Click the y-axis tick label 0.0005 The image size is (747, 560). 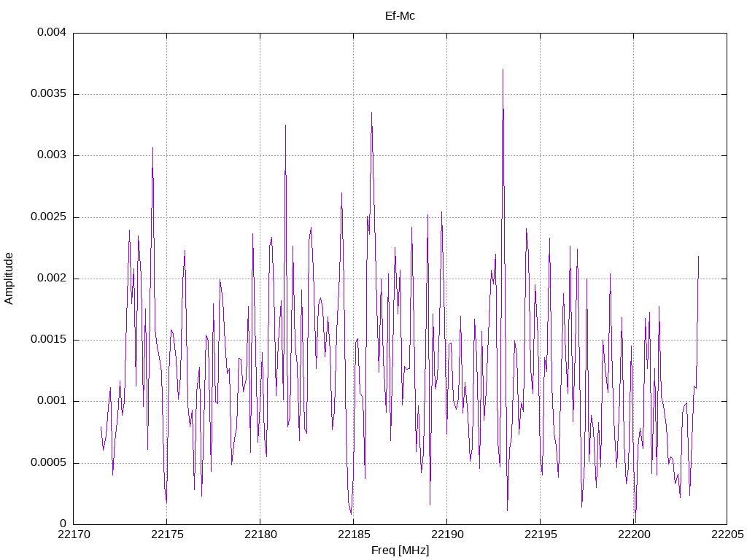pos(48,463)
